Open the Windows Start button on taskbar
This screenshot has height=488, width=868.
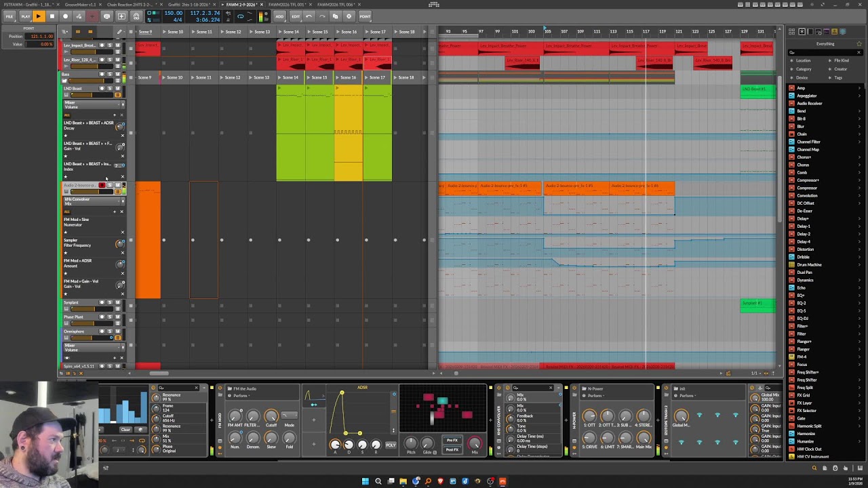click(x=365, y=481)
